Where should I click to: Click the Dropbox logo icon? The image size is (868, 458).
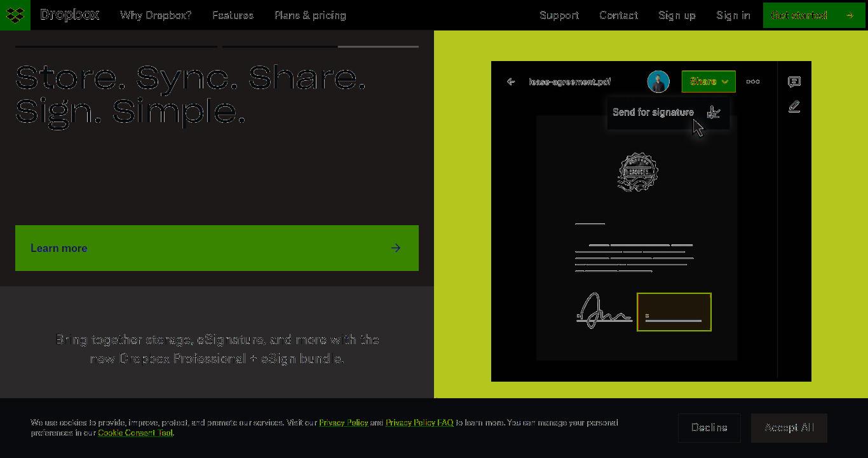[15, 15]
